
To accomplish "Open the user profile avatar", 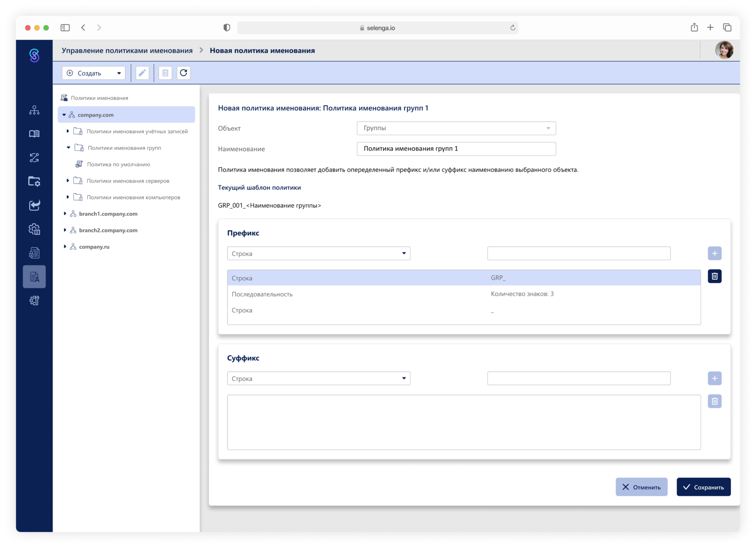I will pyautogui.click(x=724, y=50).
